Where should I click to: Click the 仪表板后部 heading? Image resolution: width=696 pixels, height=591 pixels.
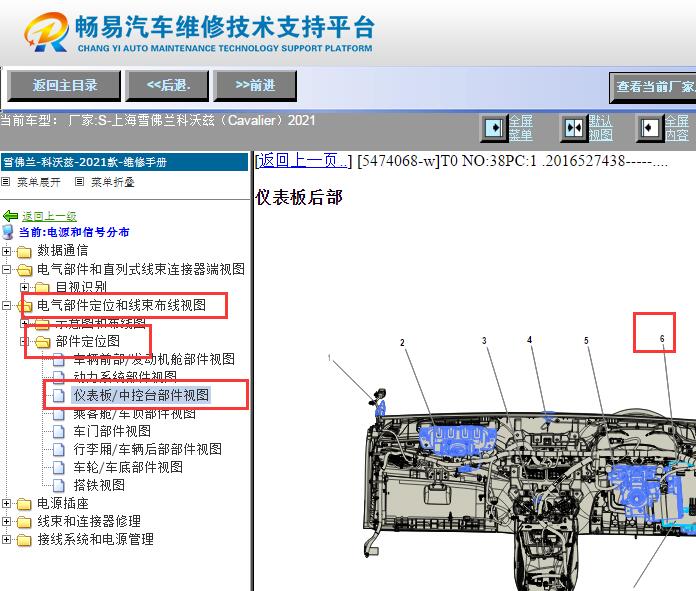(299, 197)
